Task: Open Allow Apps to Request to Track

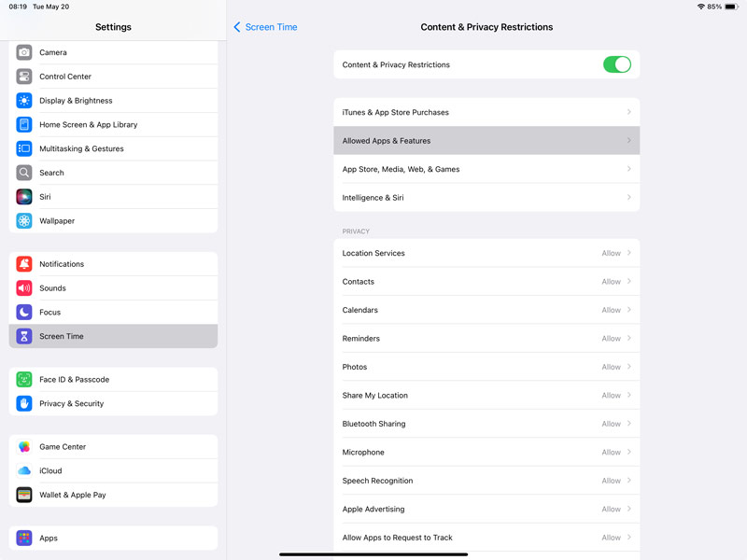Action: [486, 538]
